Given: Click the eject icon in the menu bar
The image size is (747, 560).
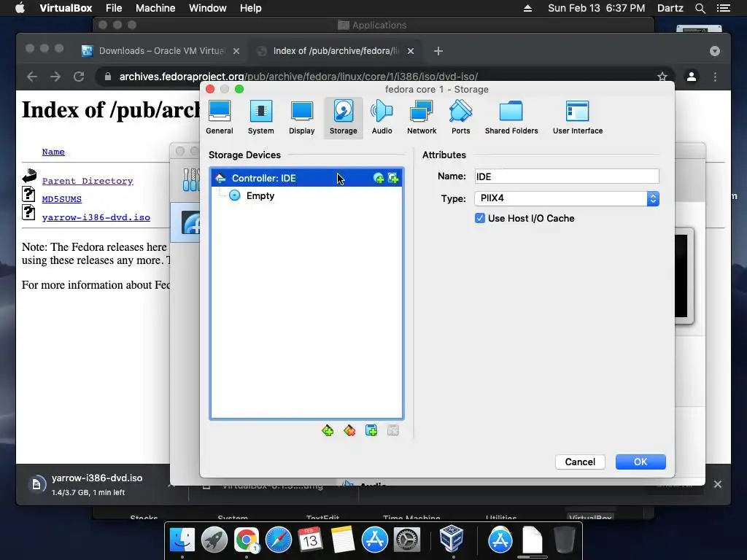Looking at the screenshot, I should pyautogui.click(x=527, y=8).
